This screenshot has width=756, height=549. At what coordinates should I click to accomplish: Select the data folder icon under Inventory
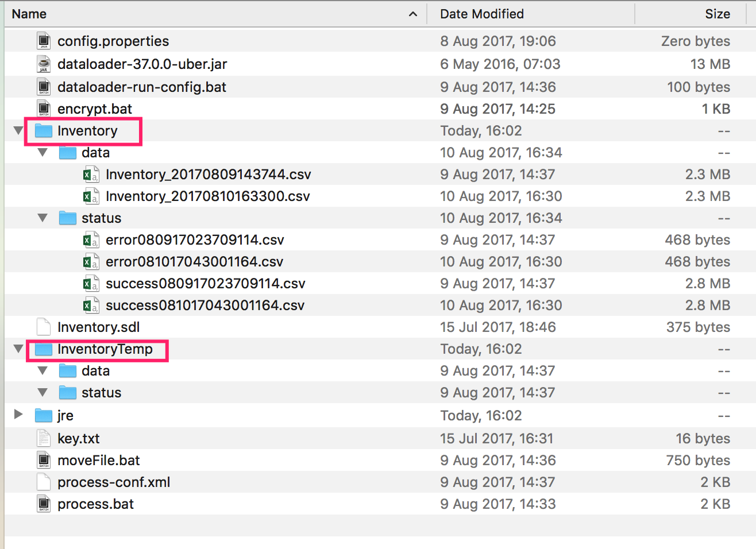tap(68, 153)
